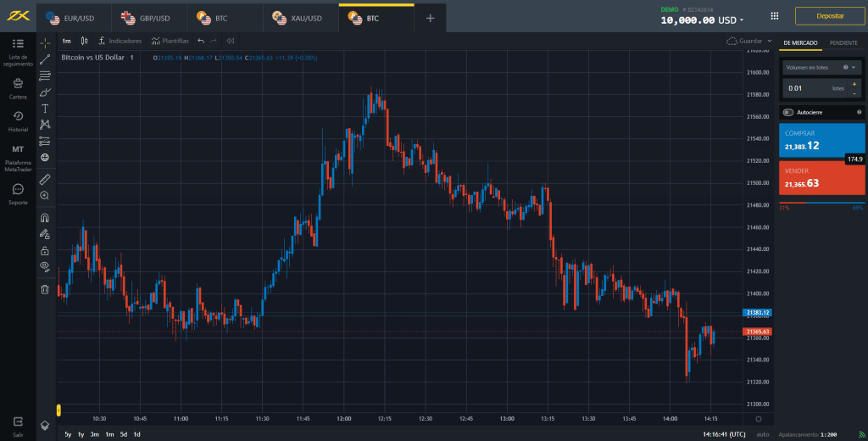
Task: Open Historial from the left sidebar
Action: point(18,120)
